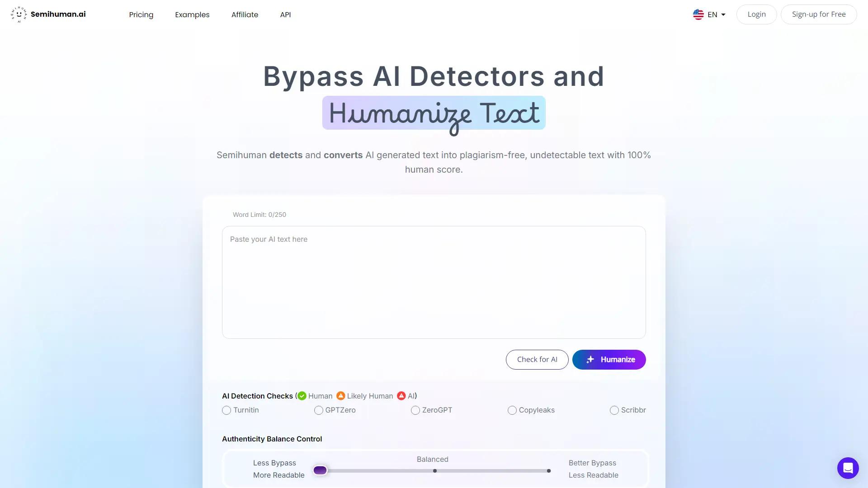Choose the Scribbr detection check
The width and height of the screenshot is (868, 488).
coord(614,410)
